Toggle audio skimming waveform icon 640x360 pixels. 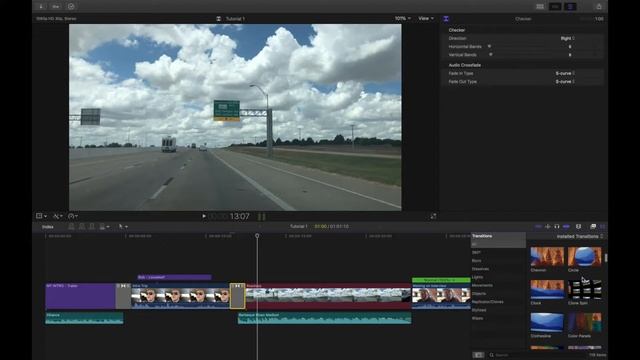(x=547, y=227)
